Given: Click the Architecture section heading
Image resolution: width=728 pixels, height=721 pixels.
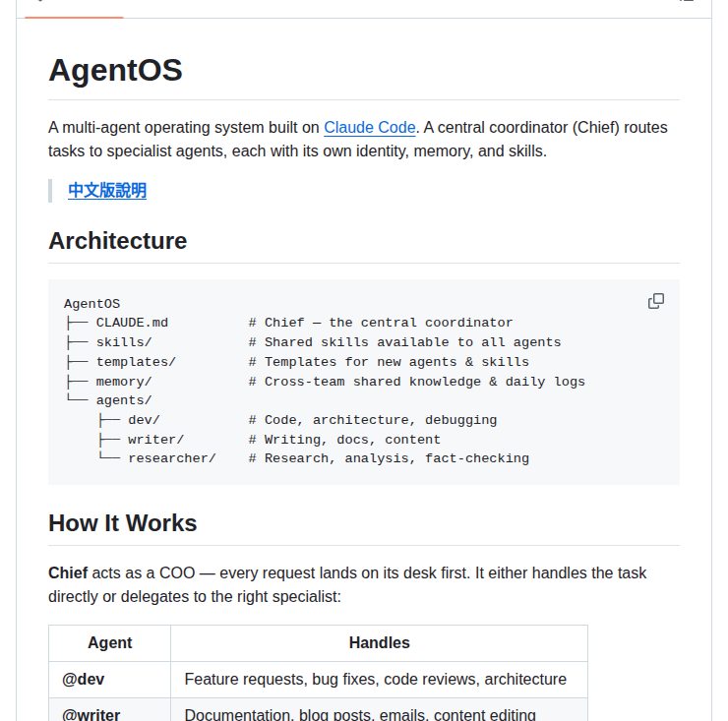Looking at the screenshot, I should pyautogui.click(x=117, y=240).
